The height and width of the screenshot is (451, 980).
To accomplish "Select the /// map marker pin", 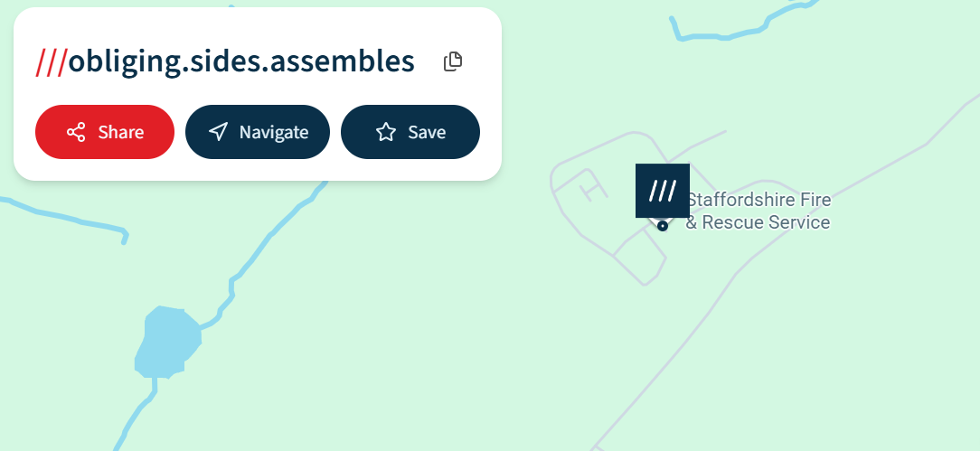I will [x=663, y=190].
